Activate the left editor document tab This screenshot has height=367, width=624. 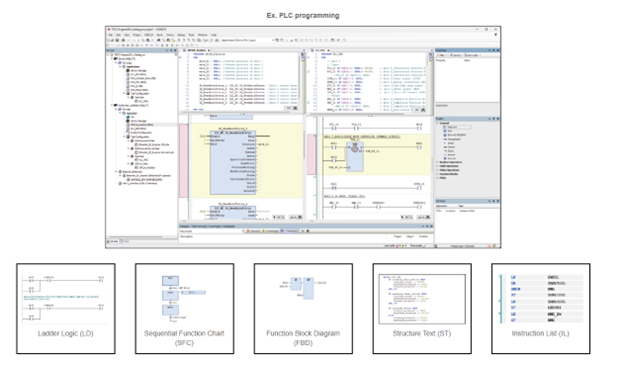(x=195, y=51)
